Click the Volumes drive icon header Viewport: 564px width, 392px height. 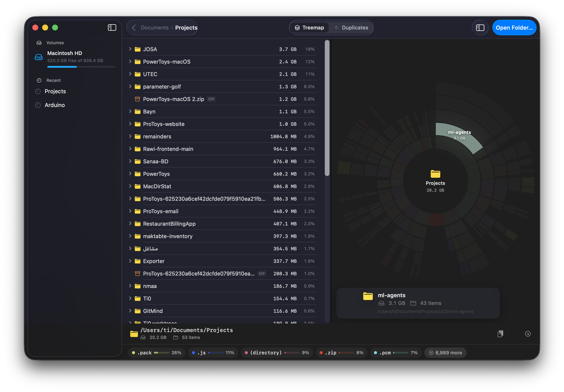tap(39, 43)
